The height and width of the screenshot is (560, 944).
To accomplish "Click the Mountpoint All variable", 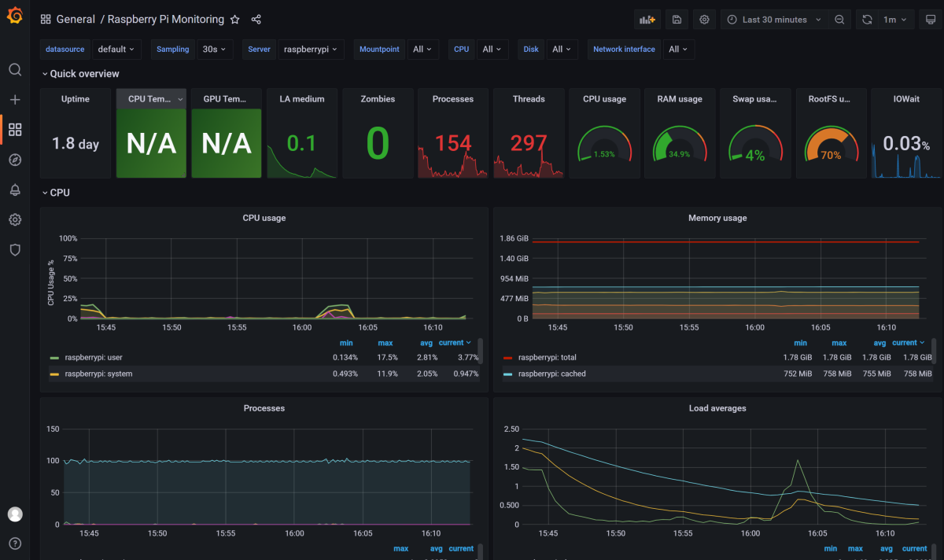I will [x=422, y=49].
